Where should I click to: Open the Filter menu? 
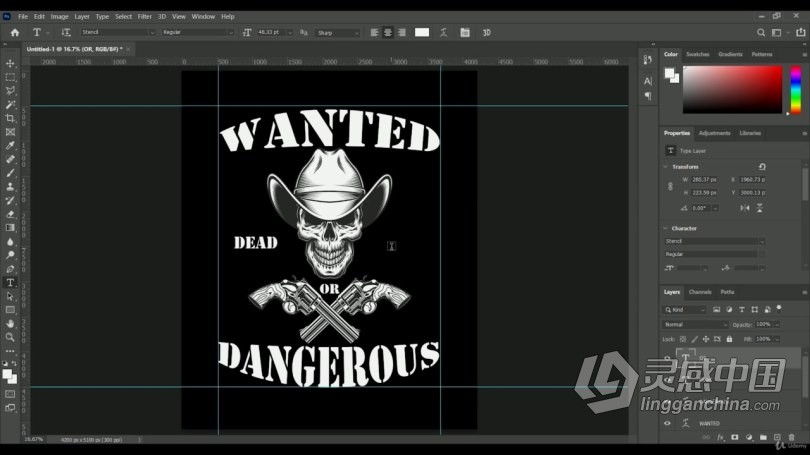click(x=145, y=17)
